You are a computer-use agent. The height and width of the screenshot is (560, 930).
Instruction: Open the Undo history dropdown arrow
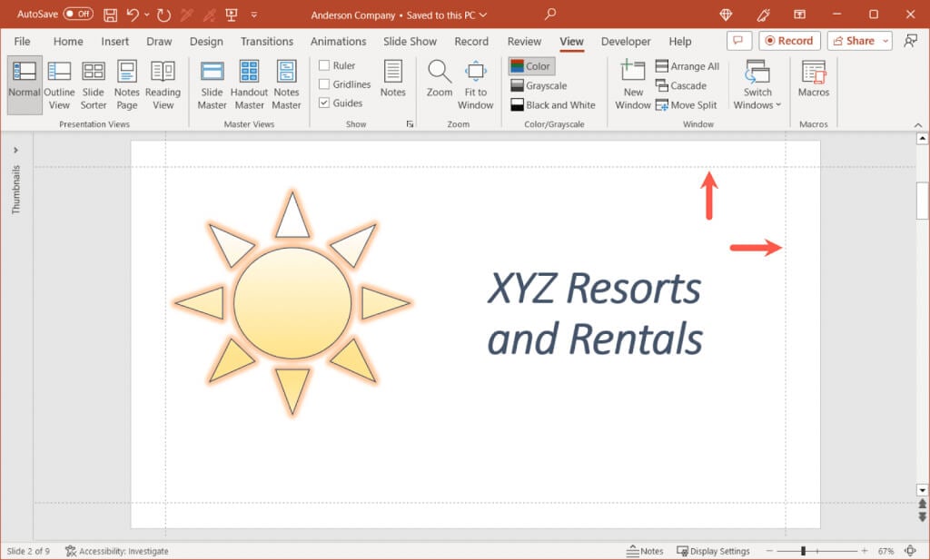[147, 15]
